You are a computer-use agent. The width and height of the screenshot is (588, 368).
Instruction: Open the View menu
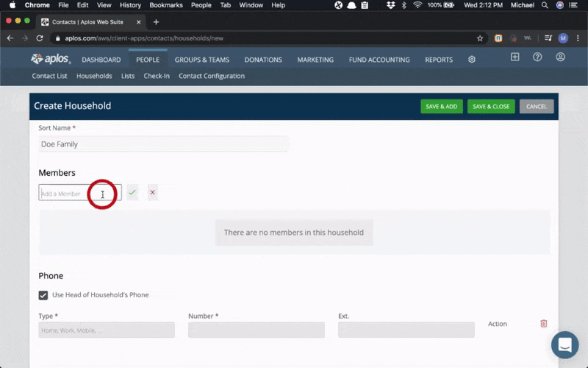pyautogui.click(x=104, y=5)
